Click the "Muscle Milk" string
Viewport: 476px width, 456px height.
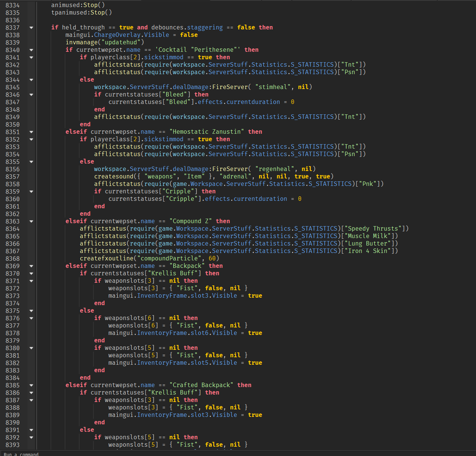(x=368, y=236)
